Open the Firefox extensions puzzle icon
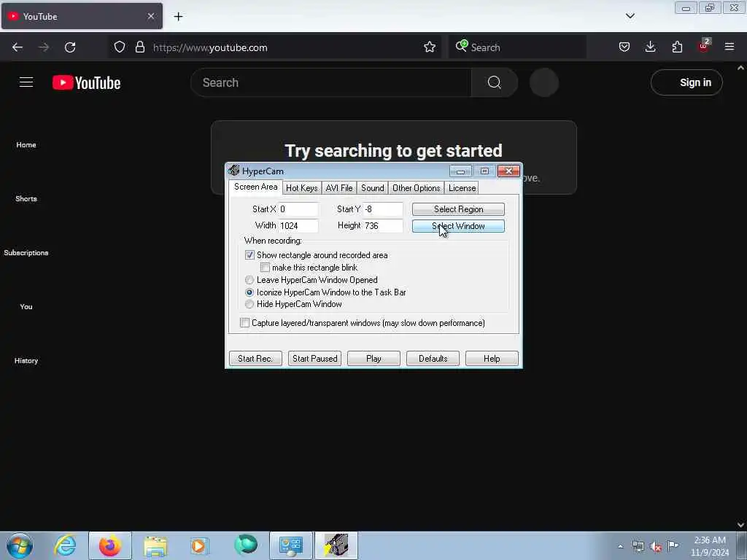Screen dimensions: 747x560 pyautogui.click(x=677, y=47)
